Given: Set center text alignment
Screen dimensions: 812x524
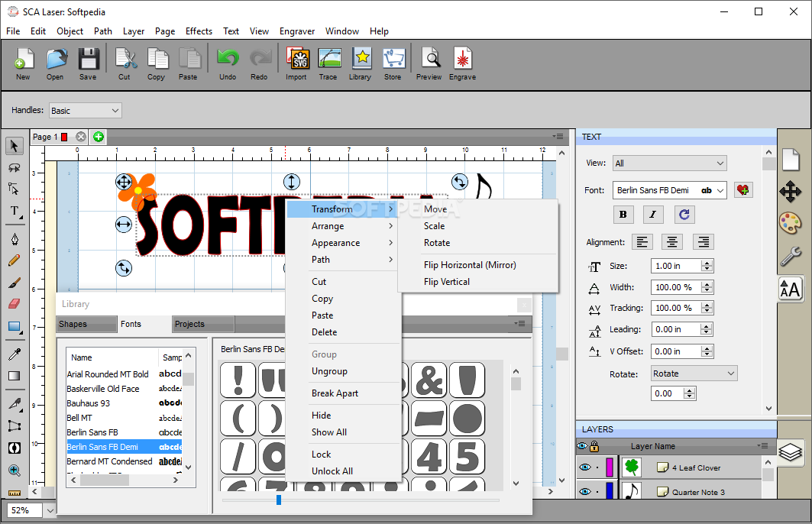Looking at the screenshot, I should click(672, 242).
